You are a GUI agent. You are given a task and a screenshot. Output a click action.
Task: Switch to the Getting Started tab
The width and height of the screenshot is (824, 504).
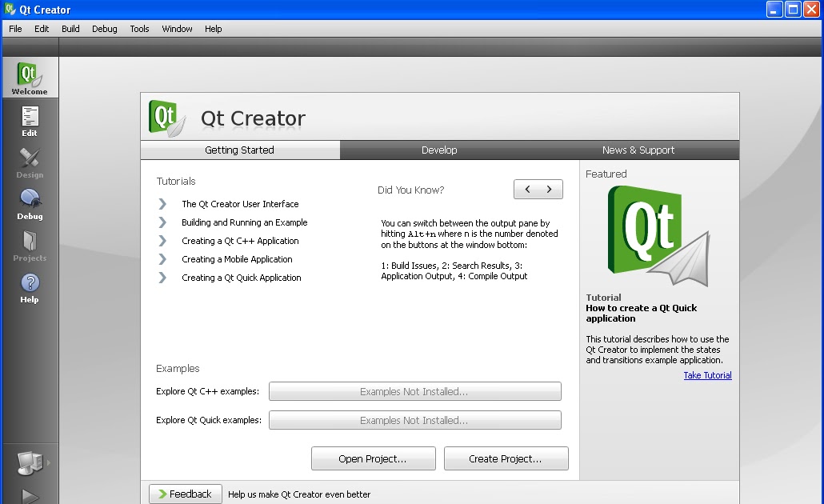[x=240, y=150]
